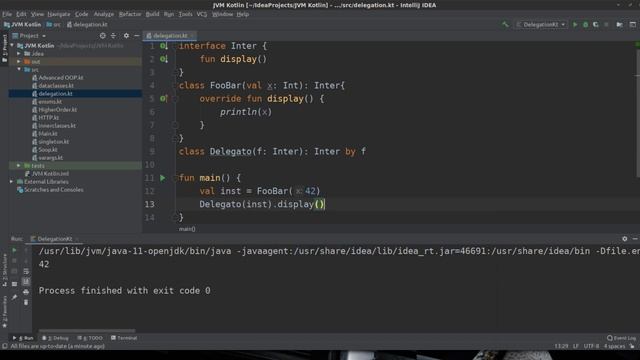Click the implemented marker on line 2 gutter
The width and height of the screenshot is (640, 360).
[x=163, y=59]
